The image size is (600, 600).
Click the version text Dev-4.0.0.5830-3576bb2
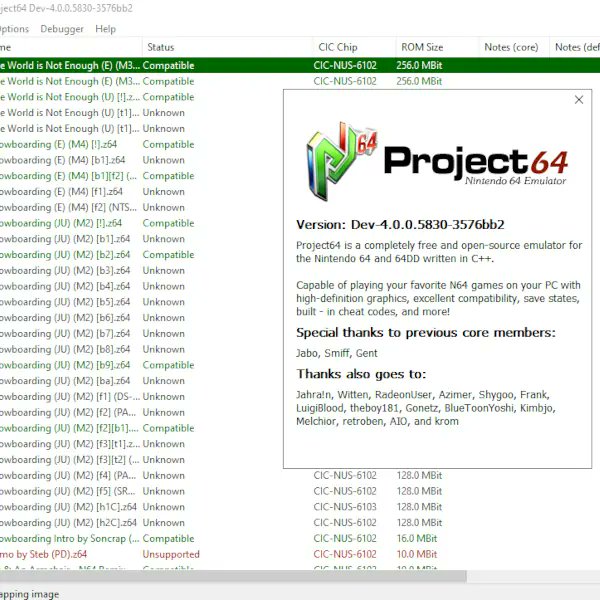click(427, 225)
